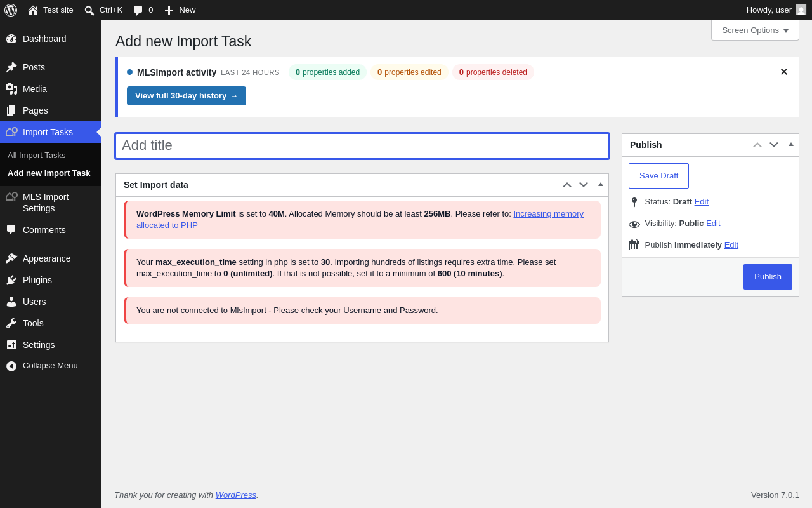Click the Pages icon in sidebar
Screen dimensions: 812x508
11,110
